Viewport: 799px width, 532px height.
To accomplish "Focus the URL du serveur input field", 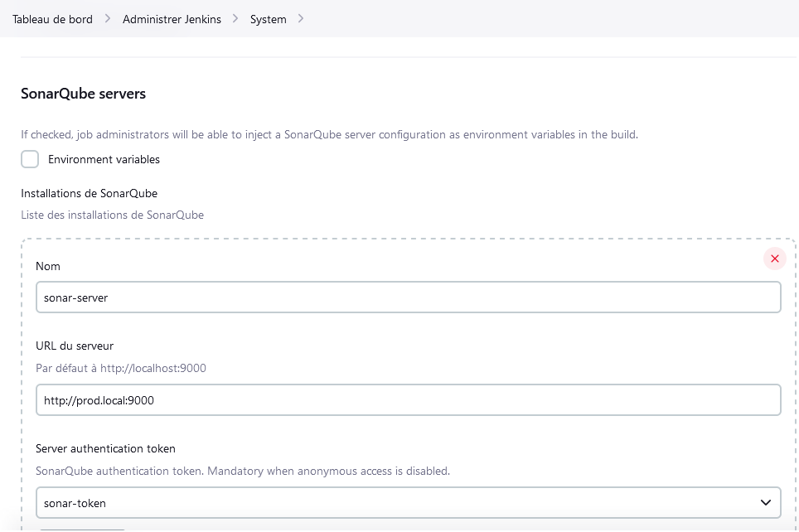I will [408, 400].
